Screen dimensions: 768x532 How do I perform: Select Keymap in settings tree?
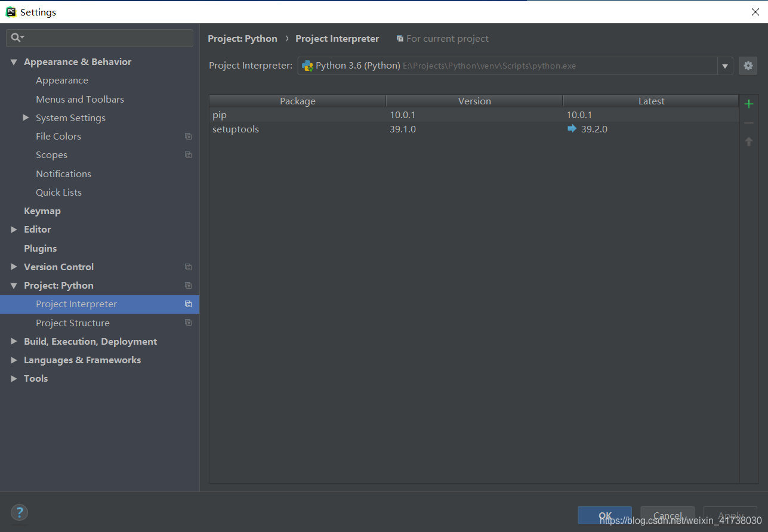coord(42,211)
